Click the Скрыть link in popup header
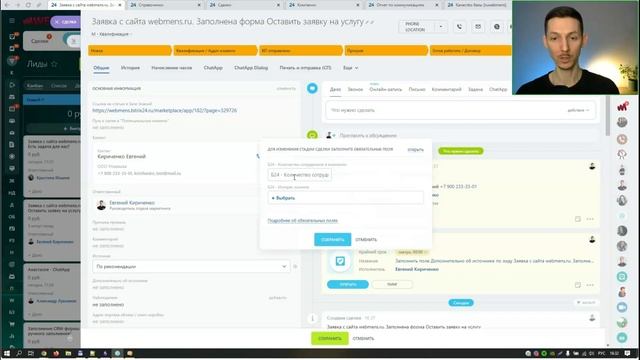640x360 pixels. coord(416,150)
